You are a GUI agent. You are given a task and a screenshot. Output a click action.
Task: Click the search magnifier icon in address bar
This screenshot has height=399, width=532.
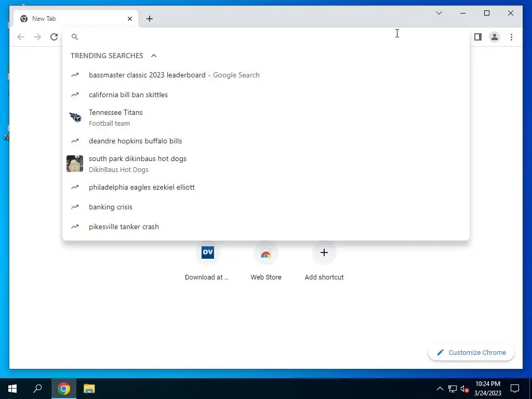tap(75, 37)
